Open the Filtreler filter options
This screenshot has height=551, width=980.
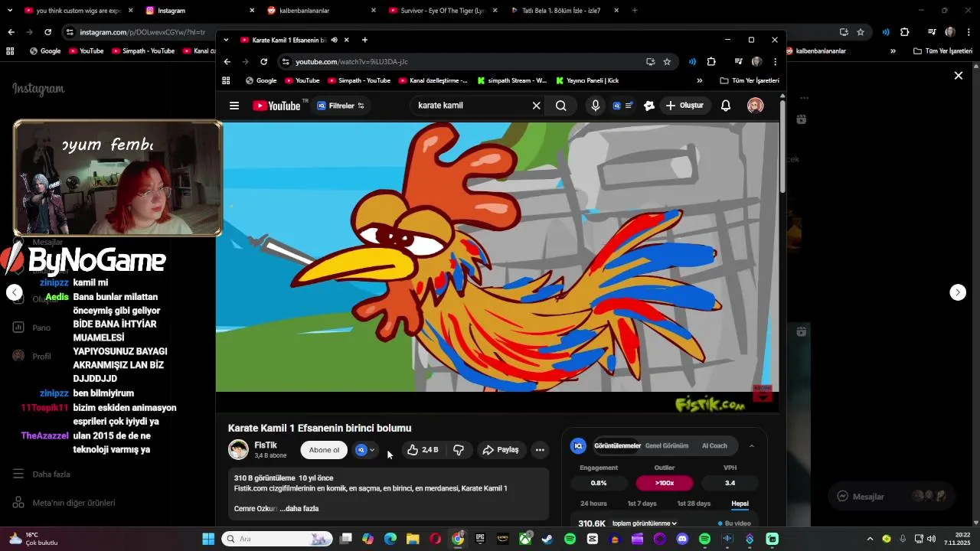341,106
